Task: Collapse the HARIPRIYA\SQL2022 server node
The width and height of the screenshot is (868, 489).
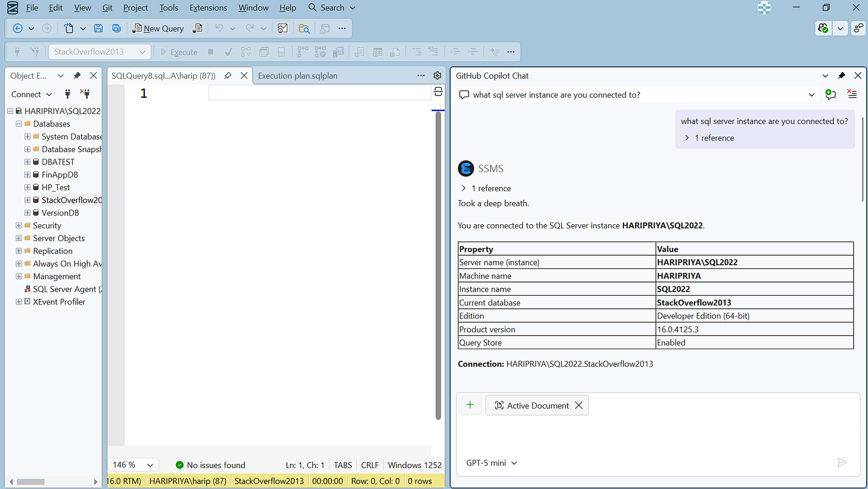Action: (10, 111)
